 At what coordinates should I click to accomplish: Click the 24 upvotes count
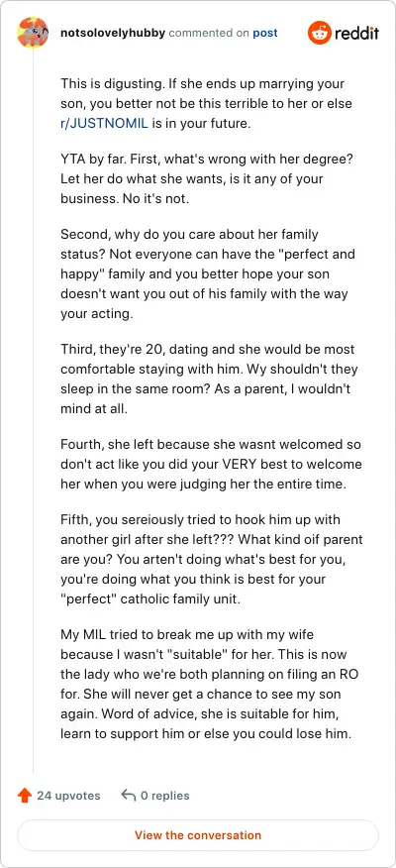pos(68,796)
